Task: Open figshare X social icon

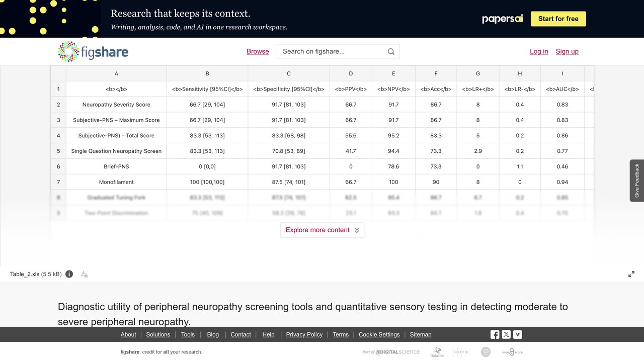Action: click(506, 334)
